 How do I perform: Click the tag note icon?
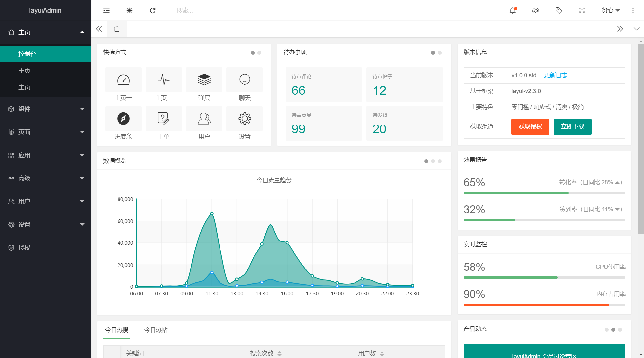(559, 11)
